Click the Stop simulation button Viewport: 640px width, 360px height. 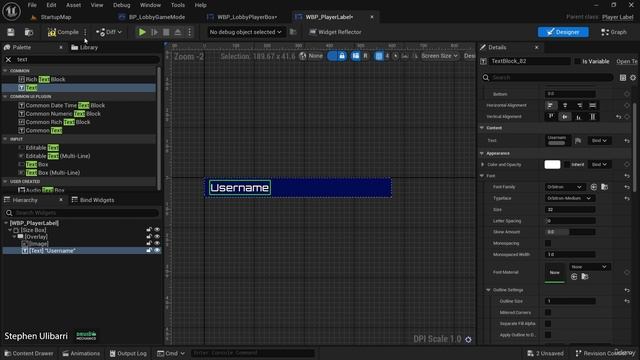(x=166, y=32)
